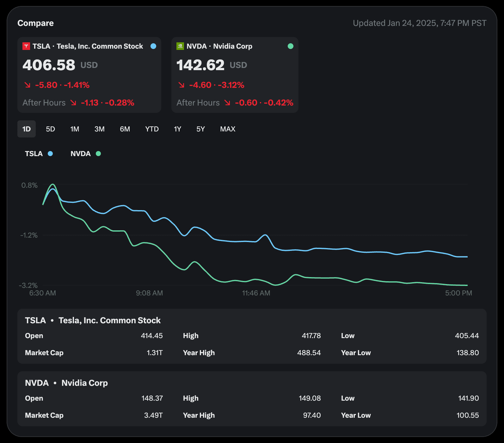
Task: Click TSLA Low value 405.44
Action: pos(467,336)
